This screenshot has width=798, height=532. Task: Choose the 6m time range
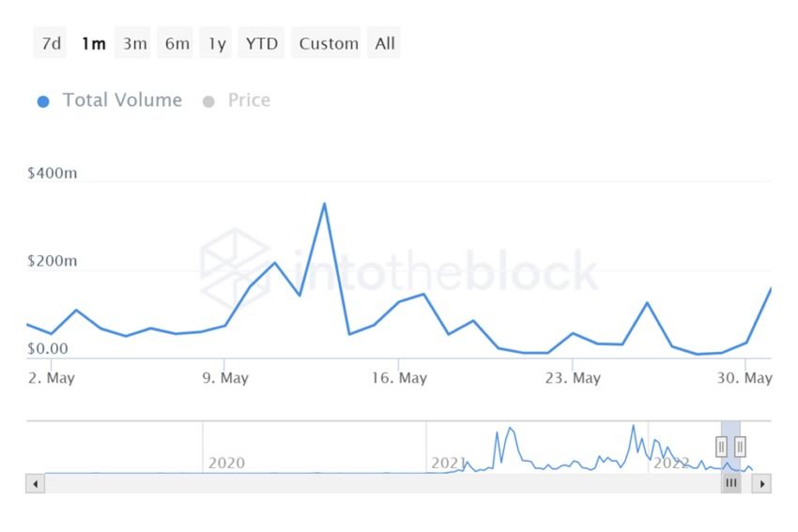176,43
